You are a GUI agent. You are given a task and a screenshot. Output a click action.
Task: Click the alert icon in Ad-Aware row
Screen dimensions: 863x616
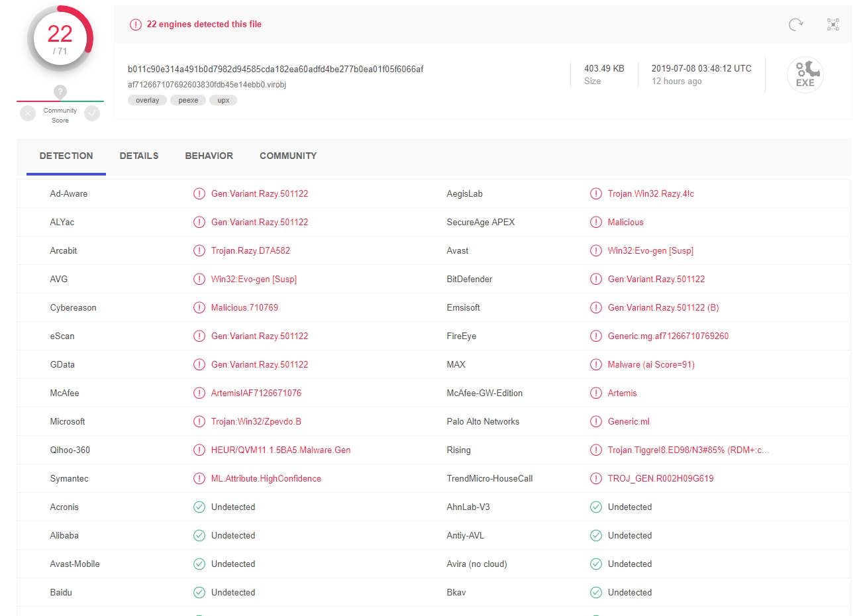199,193
